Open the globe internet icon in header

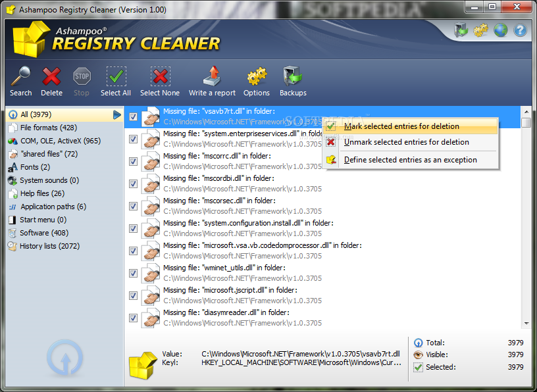point(500,30)
